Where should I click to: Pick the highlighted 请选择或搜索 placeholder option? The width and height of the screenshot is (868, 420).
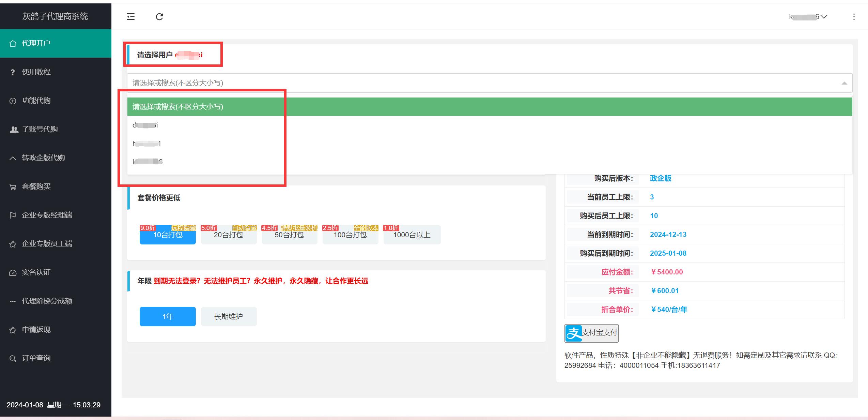[178, 107]
